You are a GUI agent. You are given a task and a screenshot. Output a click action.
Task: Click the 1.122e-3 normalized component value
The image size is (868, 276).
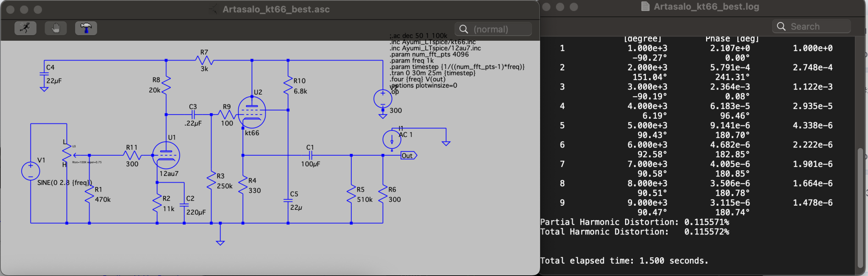[812, 87]
